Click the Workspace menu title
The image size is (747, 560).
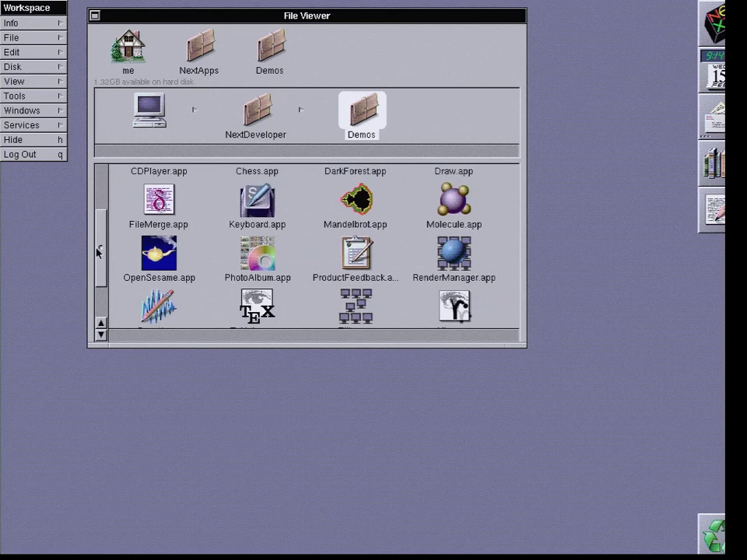(33, 8)
